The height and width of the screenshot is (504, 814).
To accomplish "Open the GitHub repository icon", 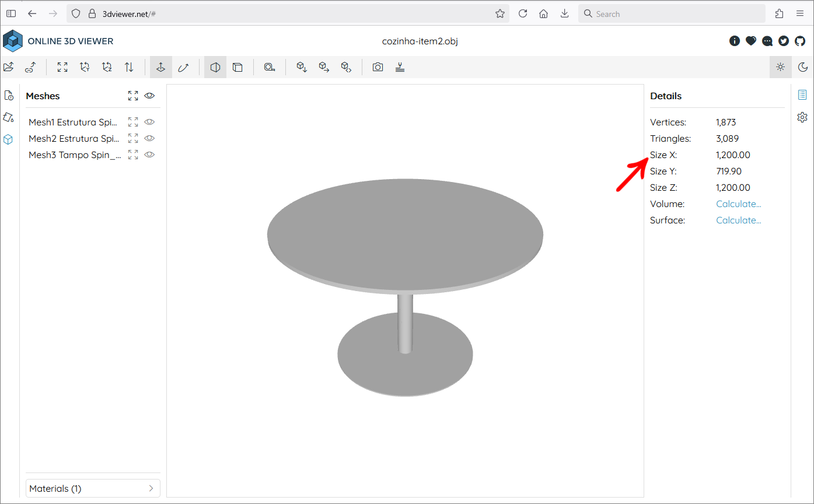I will point(800,41).
